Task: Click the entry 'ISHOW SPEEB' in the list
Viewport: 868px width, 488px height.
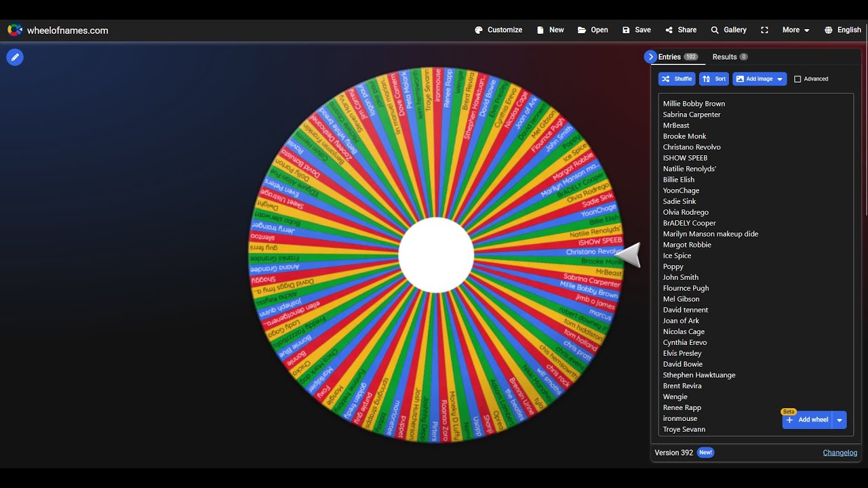Action: pos(685,158)
